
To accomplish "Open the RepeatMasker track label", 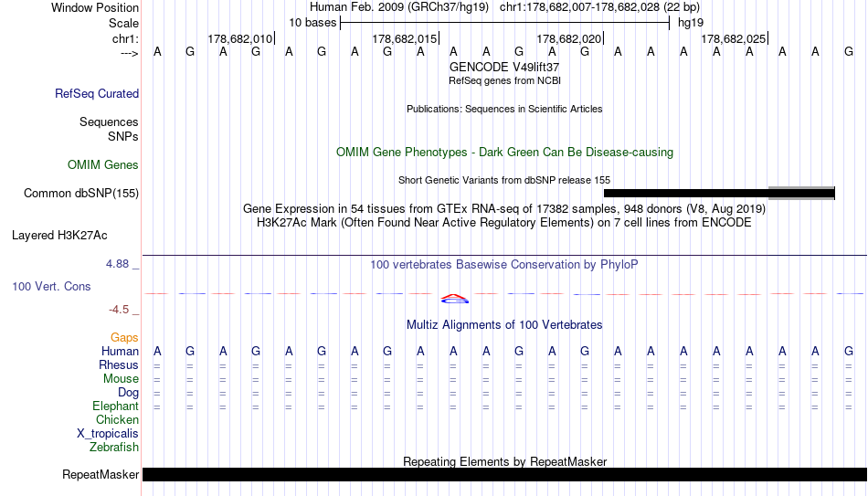I will point(101,474).
